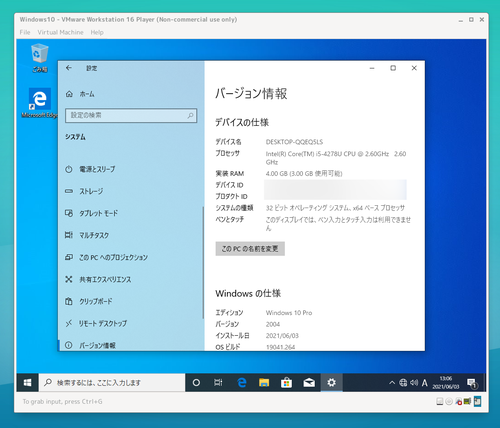500x428 pixels.
Task: Open Cortana circle icon on taskbar
Action: pos(196,383)
